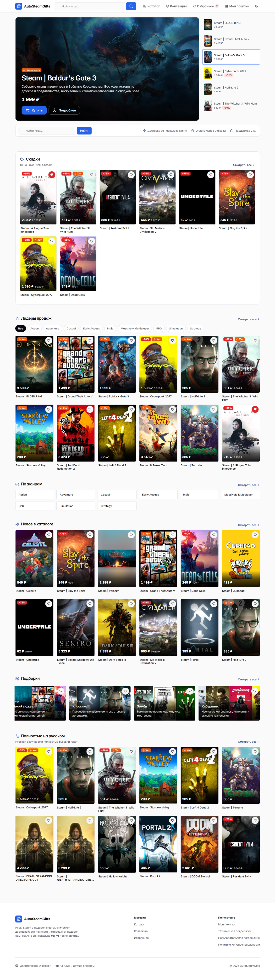Click the search field below the hero banner
The height and width of the screenshot is (980, 275).
click(x=47, y=130)
